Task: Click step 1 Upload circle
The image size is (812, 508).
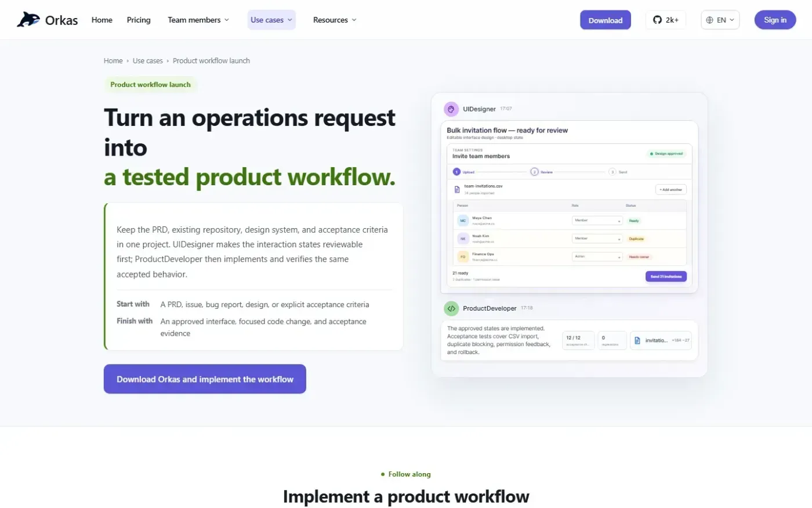Action: [456, 172]
